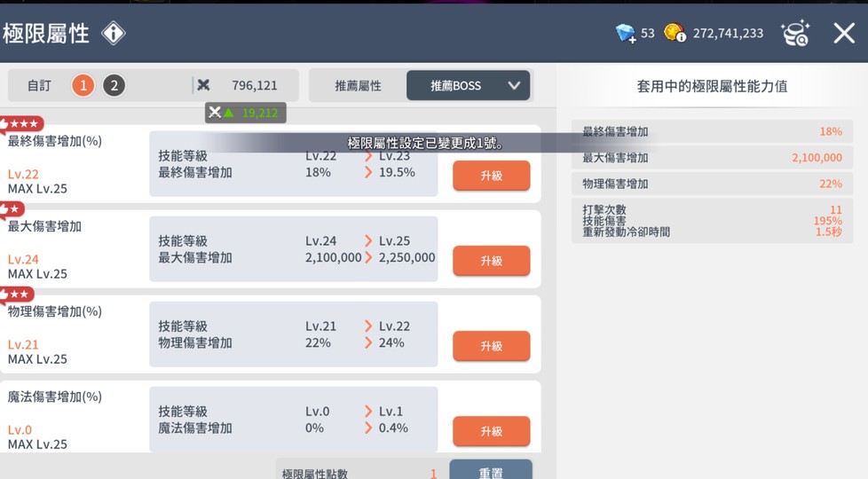Viewport: 868px width, 479px height.
Task: Open the info icon beside 極限屬性 title
Action: (x=114, y=33)
